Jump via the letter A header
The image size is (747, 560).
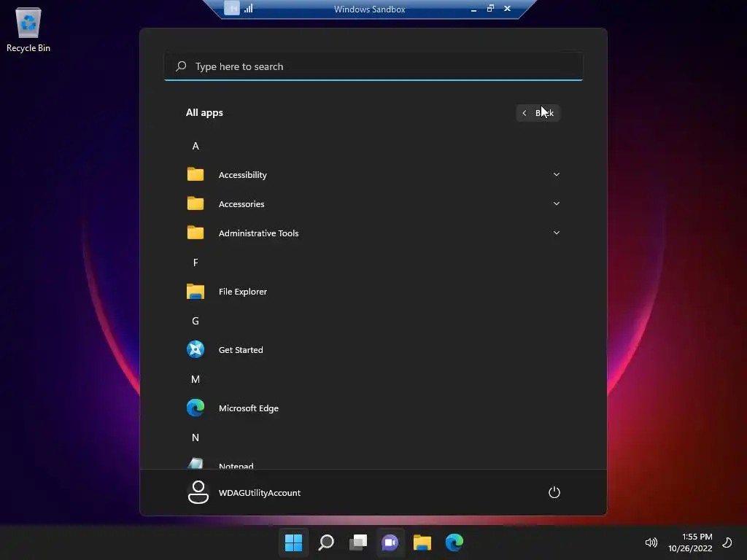pyautogui.click(x=196, y=146)
